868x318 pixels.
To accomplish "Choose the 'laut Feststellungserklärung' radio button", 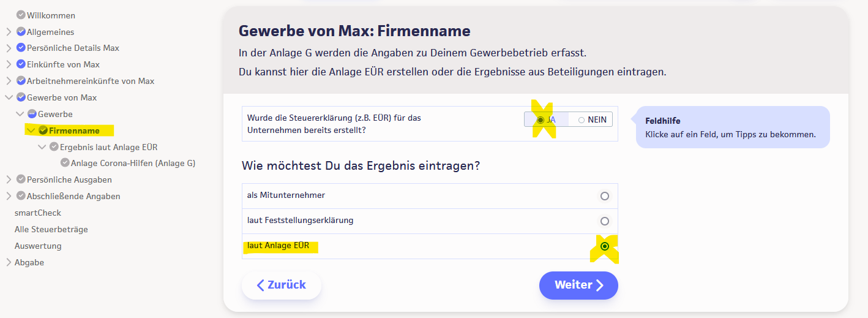I will 605,221.
